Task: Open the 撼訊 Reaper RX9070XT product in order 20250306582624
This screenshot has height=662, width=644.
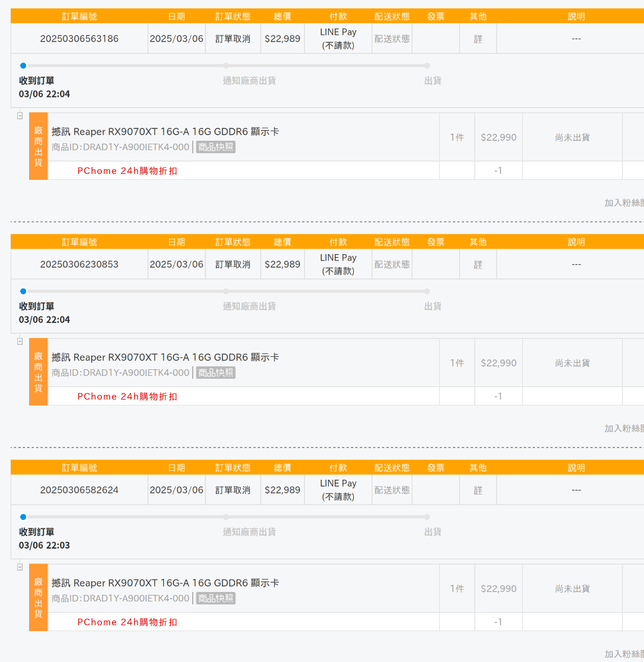Action: coord(166,583)
